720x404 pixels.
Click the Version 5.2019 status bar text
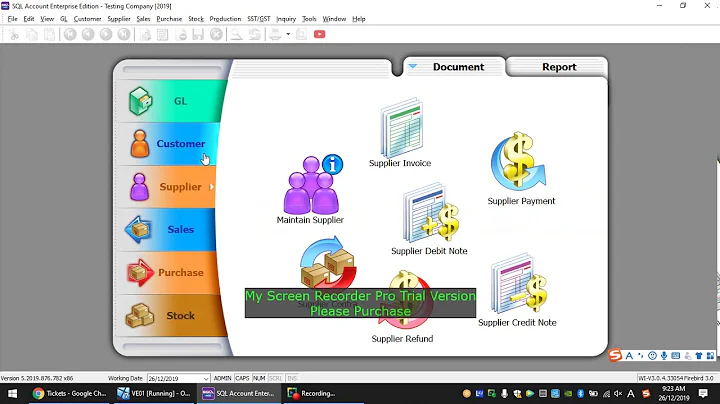tap(37, 378)
